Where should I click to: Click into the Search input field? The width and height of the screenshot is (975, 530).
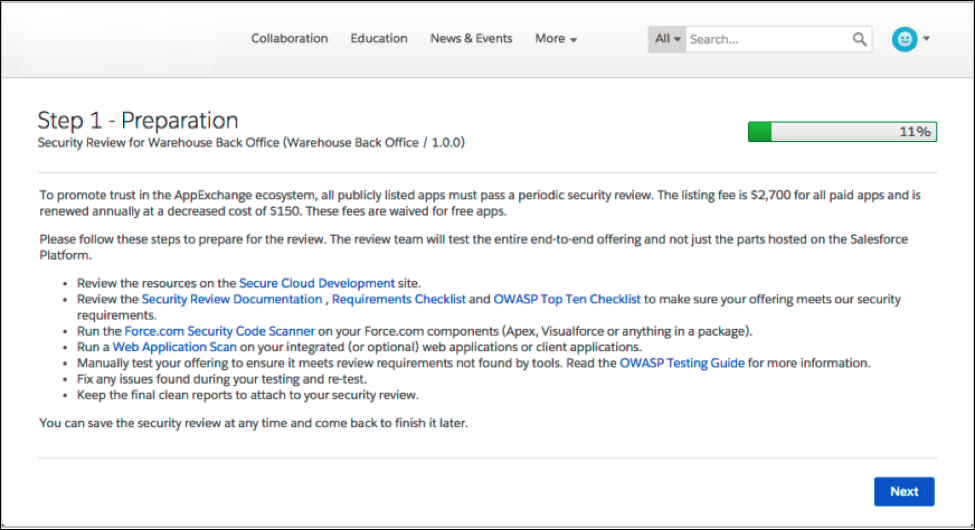(x=769, y=39)
